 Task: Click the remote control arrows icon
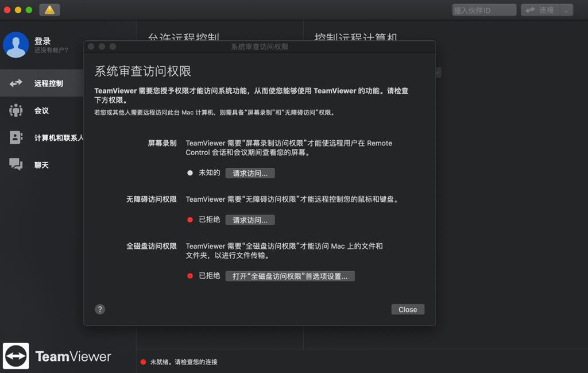pos(16,83)
